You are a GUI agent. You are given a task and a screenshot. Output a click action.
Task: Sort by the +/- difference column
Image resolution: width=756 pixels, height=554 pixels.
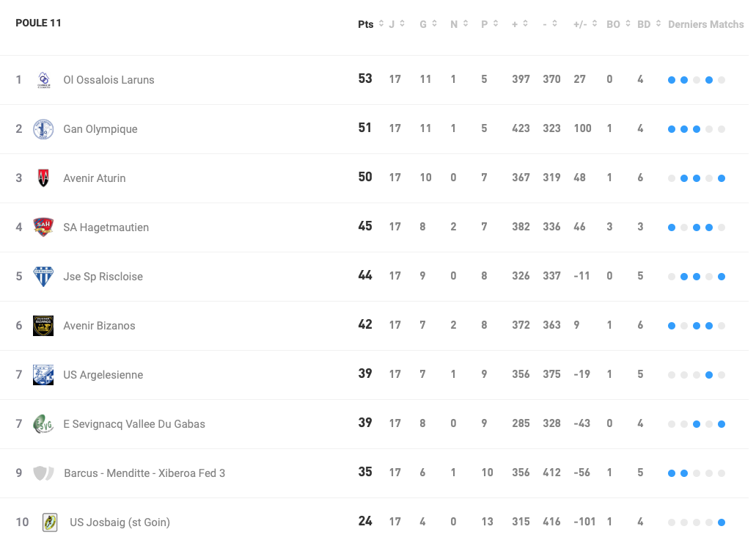(585, 24)
